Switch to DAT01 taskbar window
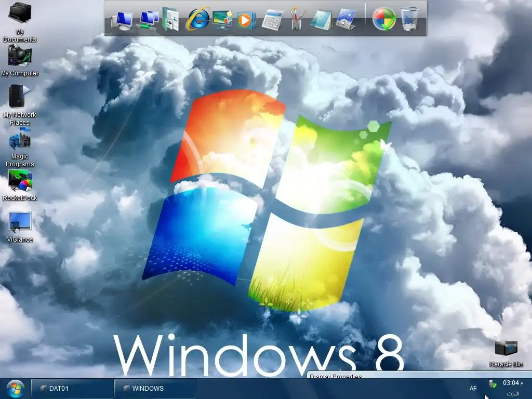Image resolution: width=532 pixels, height=399 pixels. pos(72,389)
